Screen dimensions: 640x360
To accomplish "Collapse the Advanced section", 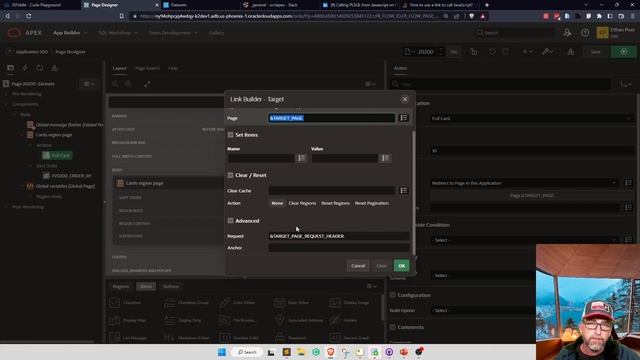I will click(231, 221).
